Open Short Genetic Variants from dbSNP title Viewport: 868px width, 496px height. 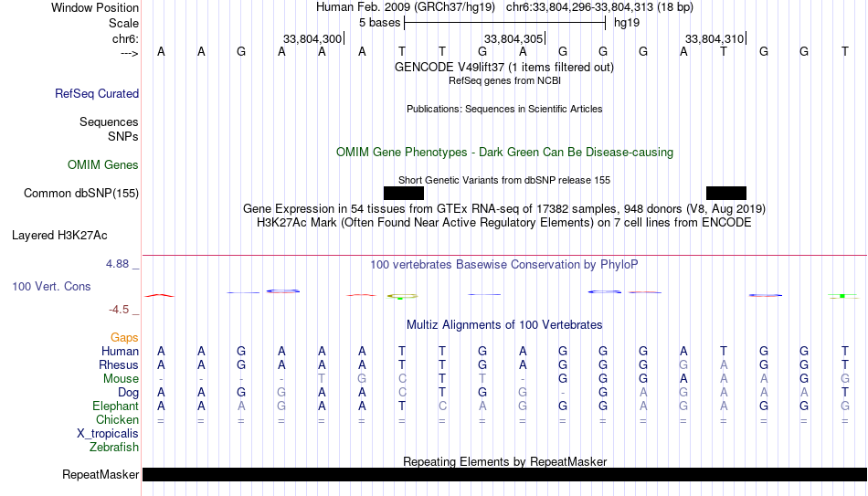pos(504,180)
